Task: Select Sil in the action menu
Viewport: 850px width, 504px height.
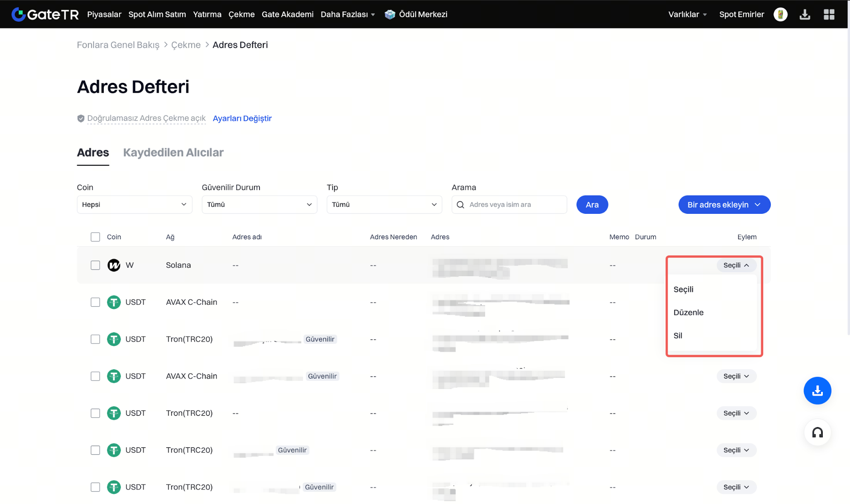Action: [x=678, y=335]
